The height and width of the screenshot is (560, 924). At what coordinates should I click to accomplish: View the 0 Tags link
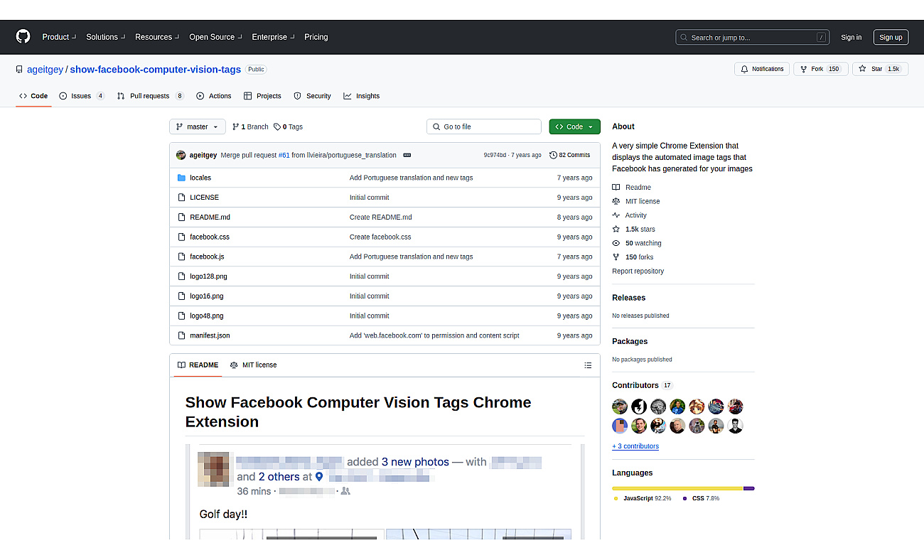pos(288,126)
